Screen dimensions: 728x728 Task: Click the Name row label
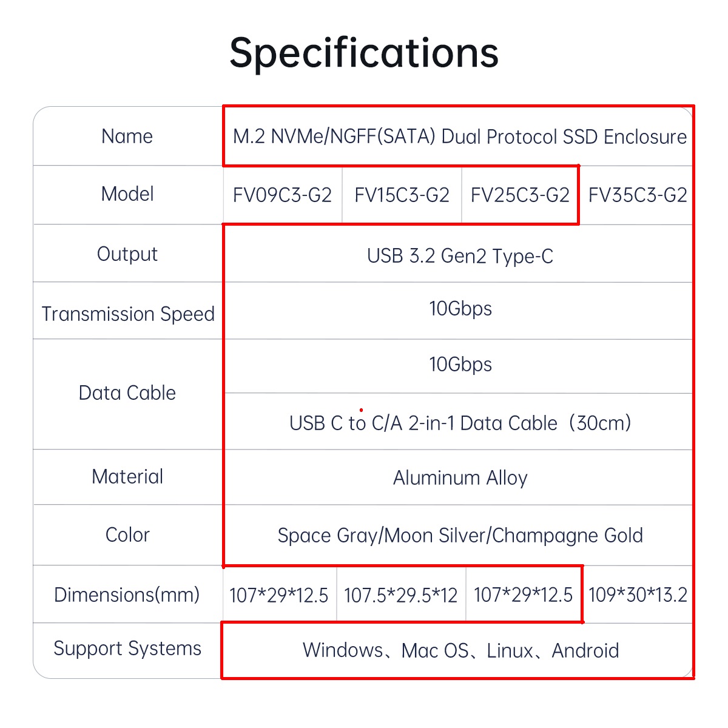tap(127, 136)
